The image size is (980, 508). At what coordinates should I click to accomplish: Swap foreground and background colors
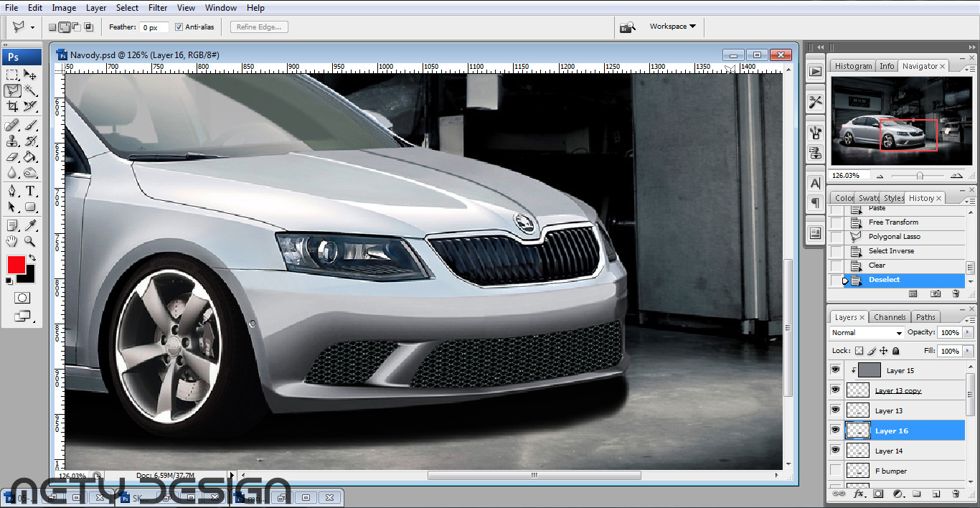[x=32, y=258]
